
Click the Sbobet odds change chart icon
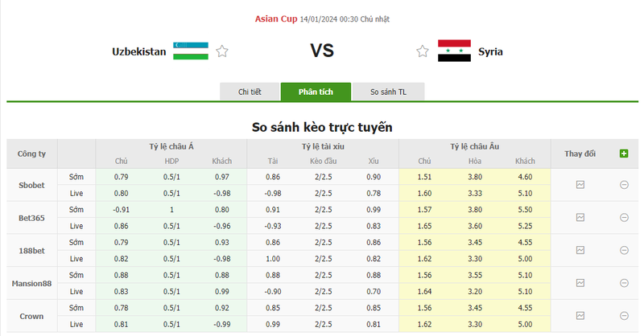(x=580, y=185)
